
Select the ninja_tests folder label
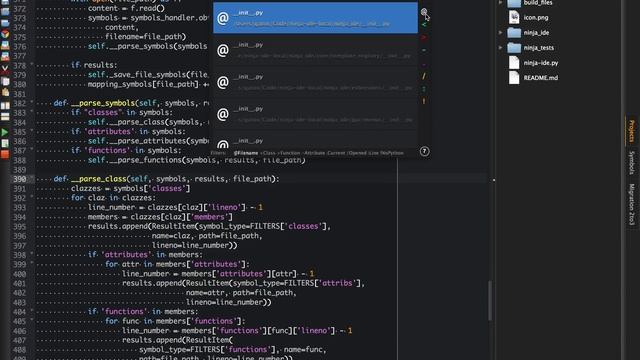point(538,48)
